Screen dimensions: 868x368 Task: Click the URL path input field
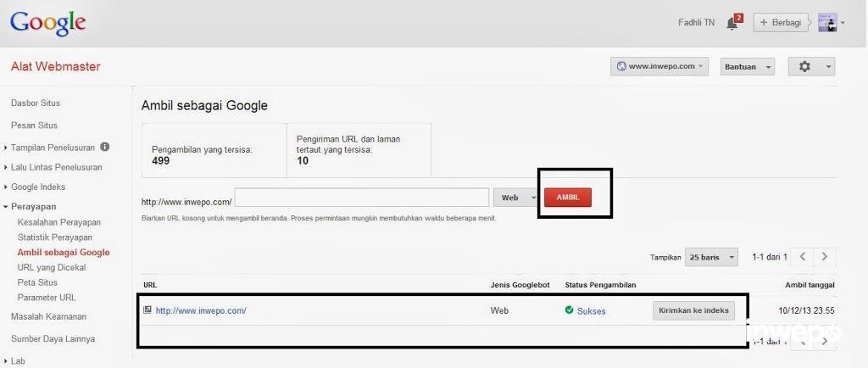coord(361,198)
